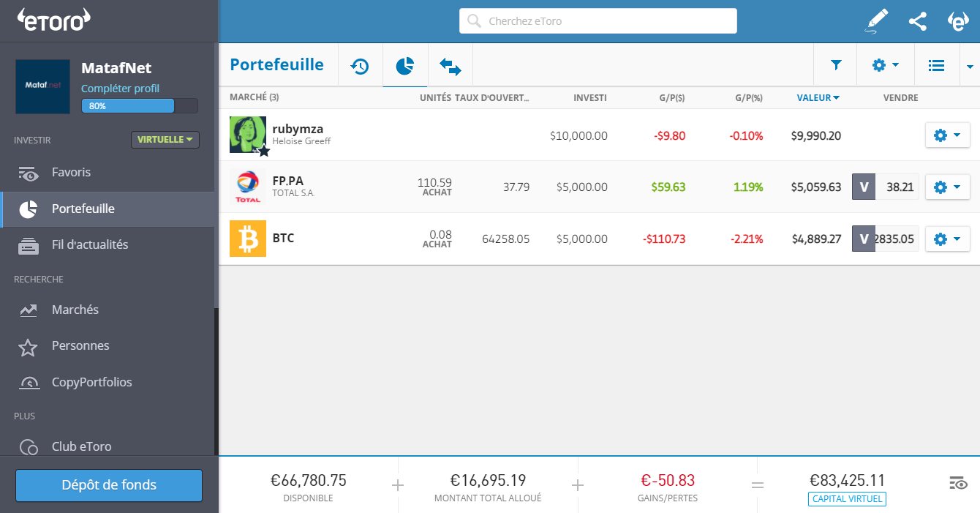Select Portefeuille in the sidebar

(x=108, y=209)
